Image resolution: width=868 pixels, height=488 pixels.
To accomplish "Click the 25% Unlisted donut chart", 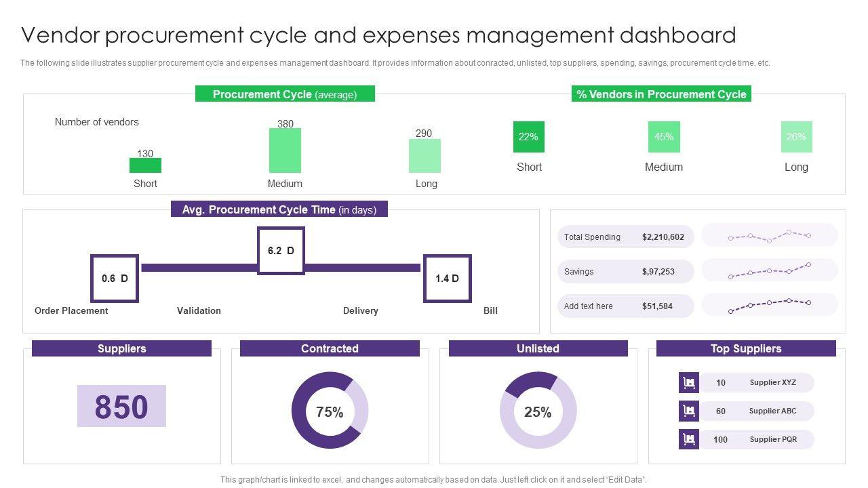I will coord(538,410).
